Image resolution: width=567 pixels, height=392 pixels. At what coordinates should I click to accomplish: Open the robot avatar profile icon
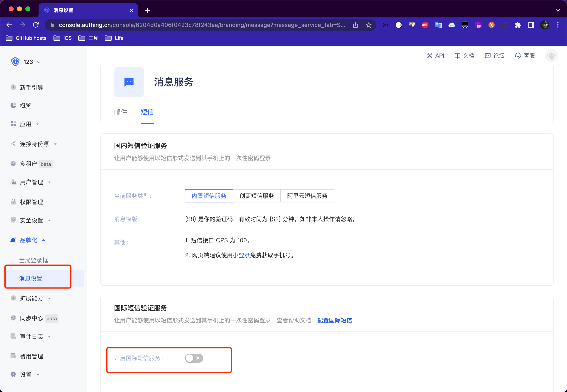tap(551, 56)
